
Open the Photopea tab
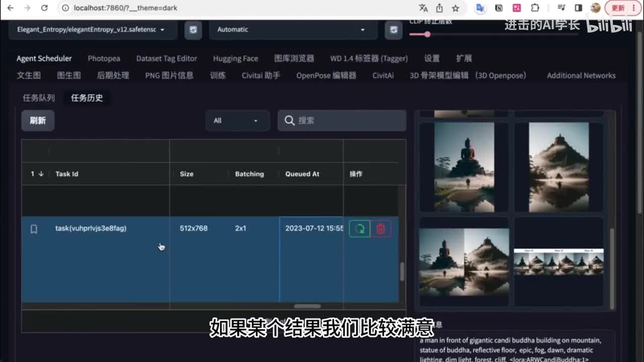click(x=104, y=58)
